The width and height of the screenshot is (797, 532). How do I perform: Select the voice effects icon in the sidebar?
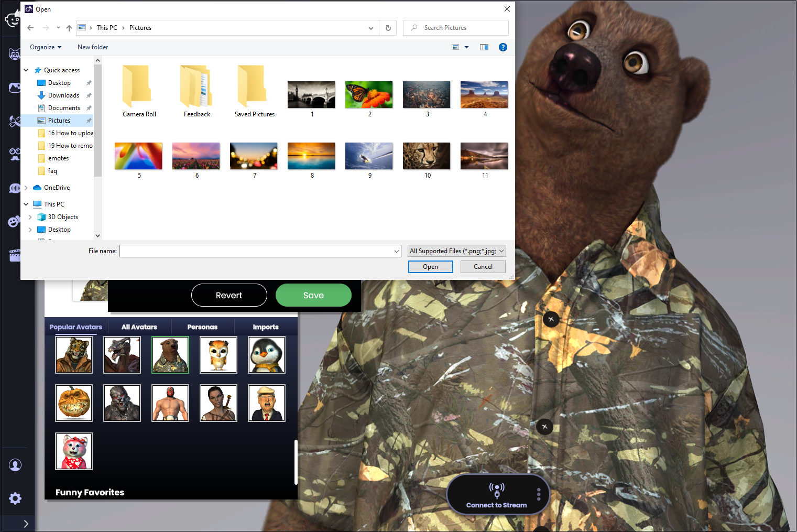tap(14, 188)
